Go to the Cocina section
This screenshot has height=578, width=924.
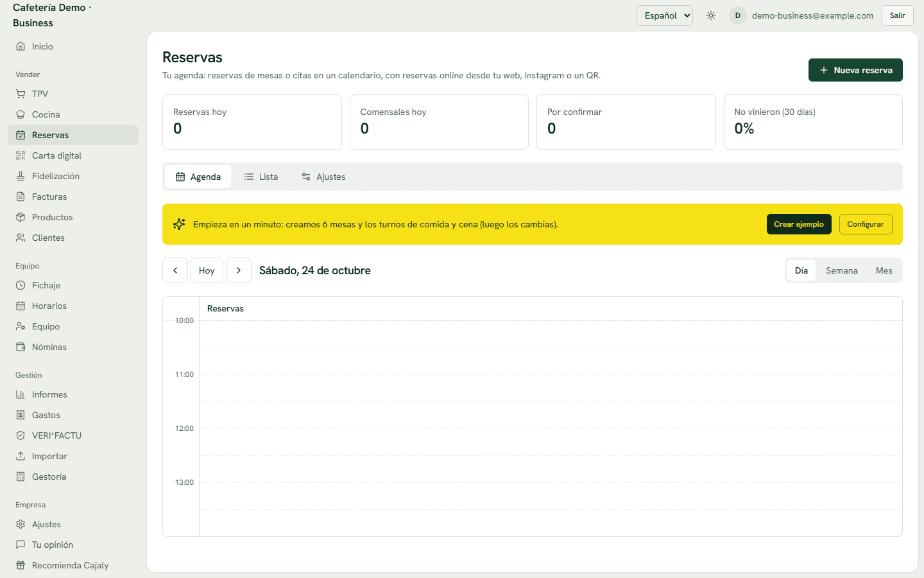click(x=73, y=114)
